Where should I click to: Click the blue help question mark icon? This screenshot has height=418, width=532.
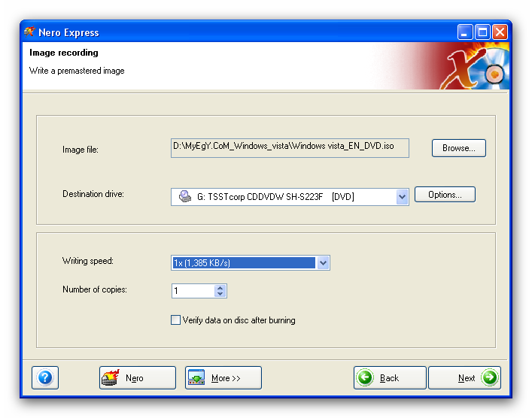click(x=45, y=377)
